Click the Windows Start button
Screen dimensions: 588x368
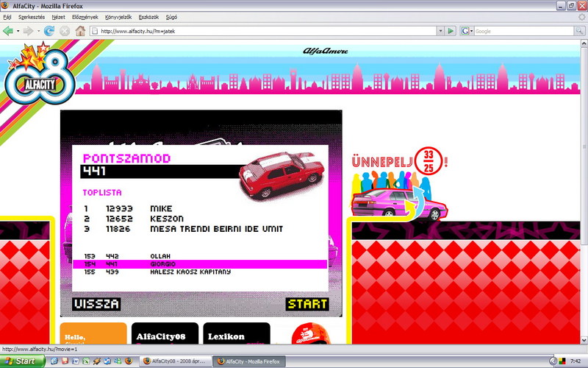coord(23,361)
